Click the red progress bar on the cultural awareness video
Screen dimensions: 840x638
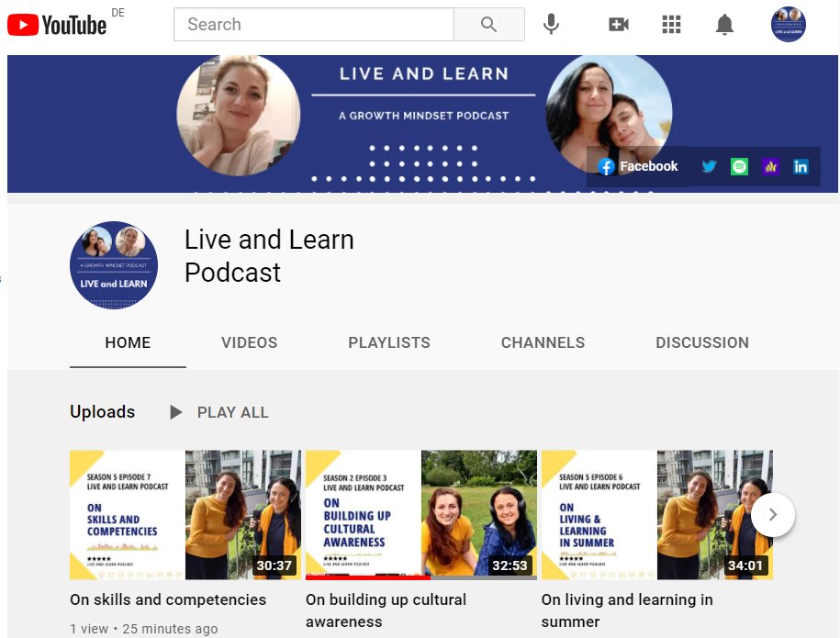click(x=367, y=579)
